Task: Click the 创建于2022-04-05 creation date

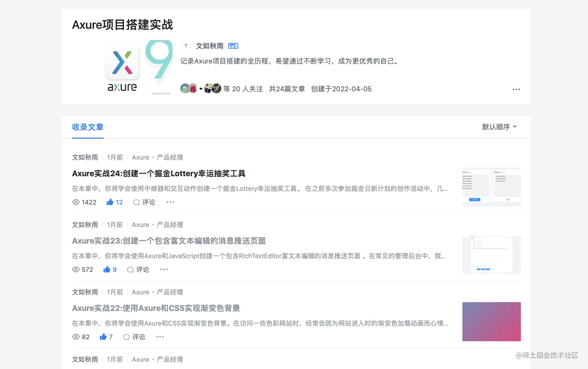Action: tap(341, 89)
